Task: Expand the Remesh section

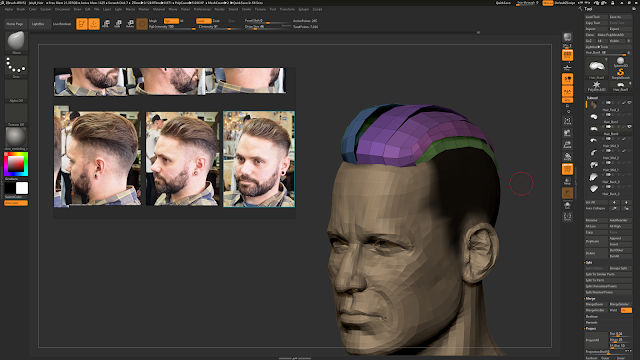Action: (591, 322)
